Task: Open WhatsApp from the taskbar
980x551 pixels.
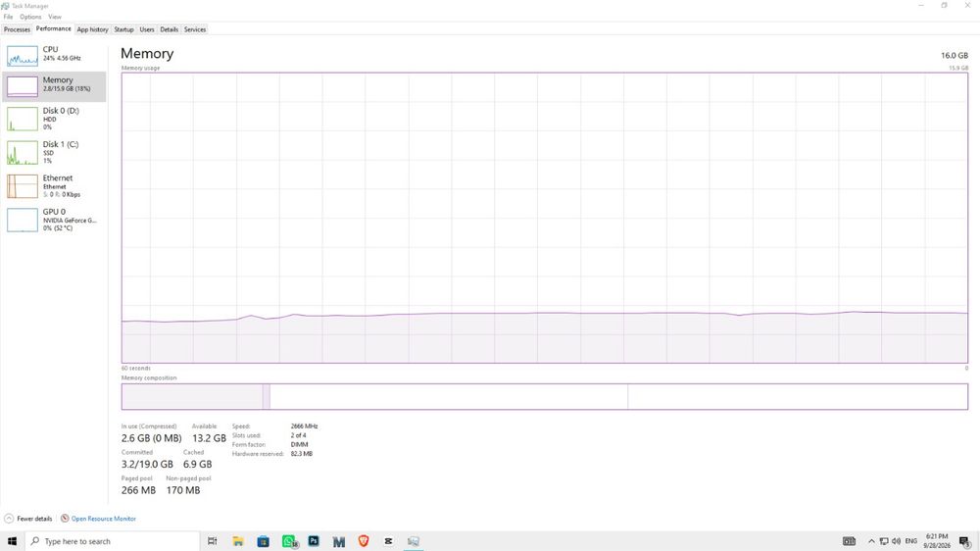Action: click(289, 541)
